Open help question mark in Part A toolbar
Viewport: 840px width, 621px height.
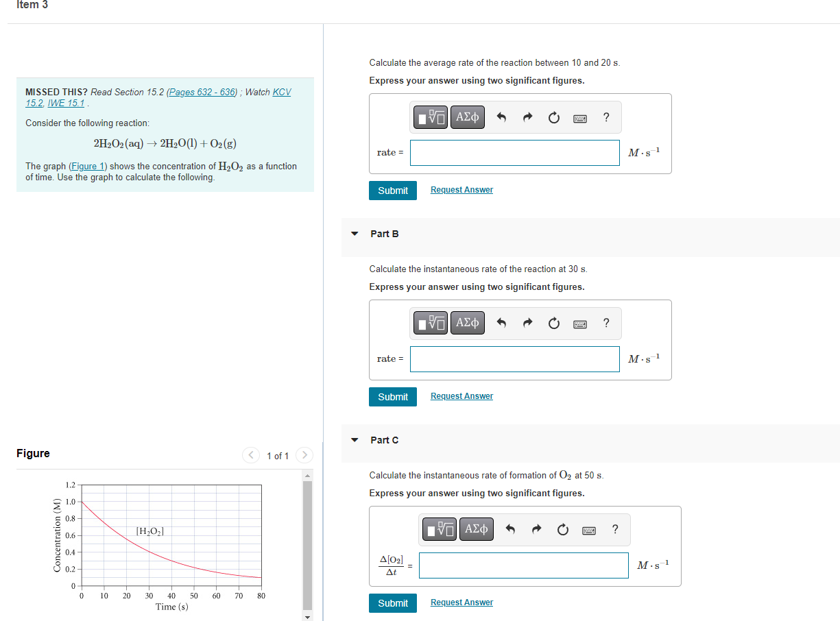[x=606, y=117]
